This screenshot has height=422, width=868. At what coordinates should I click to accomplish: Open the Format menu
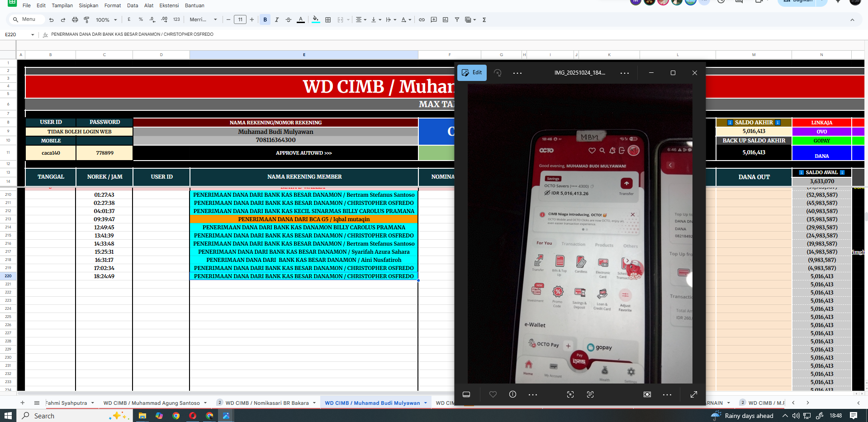click(113, 5)
